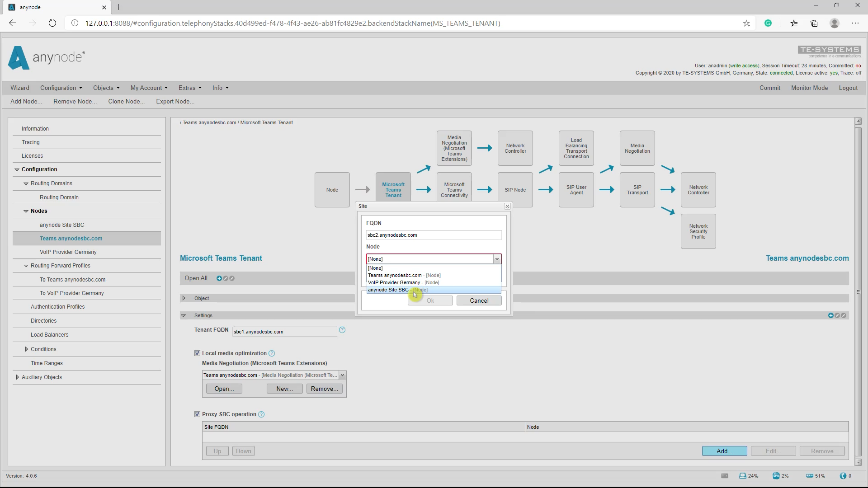Click the blue plus icon in Settings header
868x488 pixels.
click(x=831, y=315)
